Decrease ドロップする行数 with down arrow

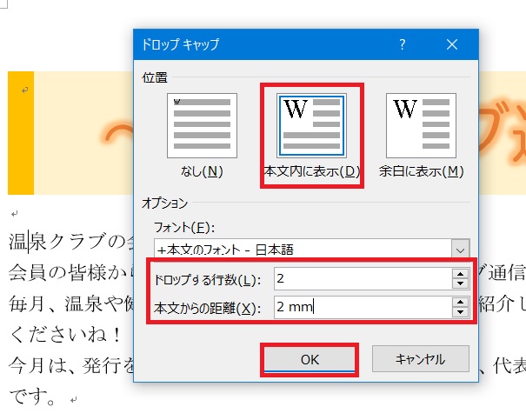[x=460, y=283]
